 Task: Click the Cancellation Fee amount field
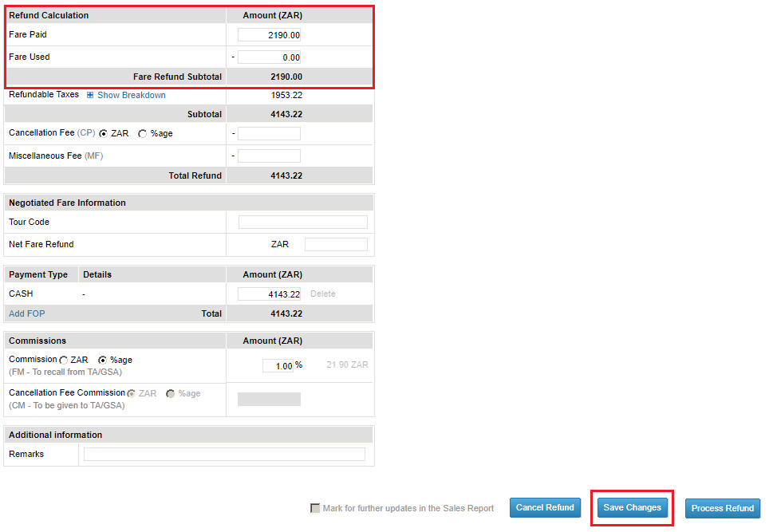269,133
